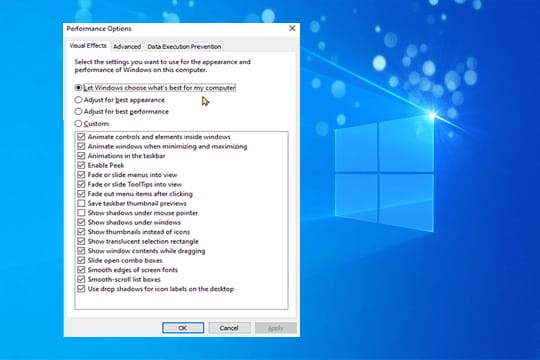Switch to the Visual Effects tab
The image size is (540, 360).
click(88, 46)
